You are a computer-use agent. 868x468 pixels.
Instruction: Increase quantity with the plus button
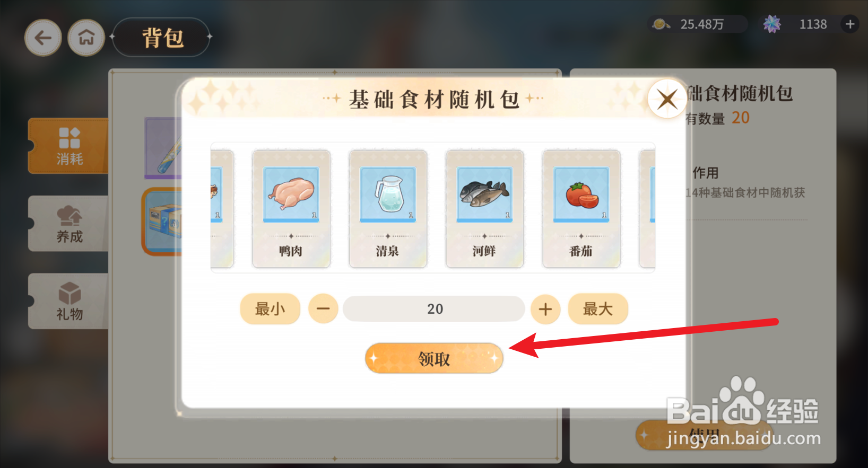pyautogui.click(x=545, y=309)
